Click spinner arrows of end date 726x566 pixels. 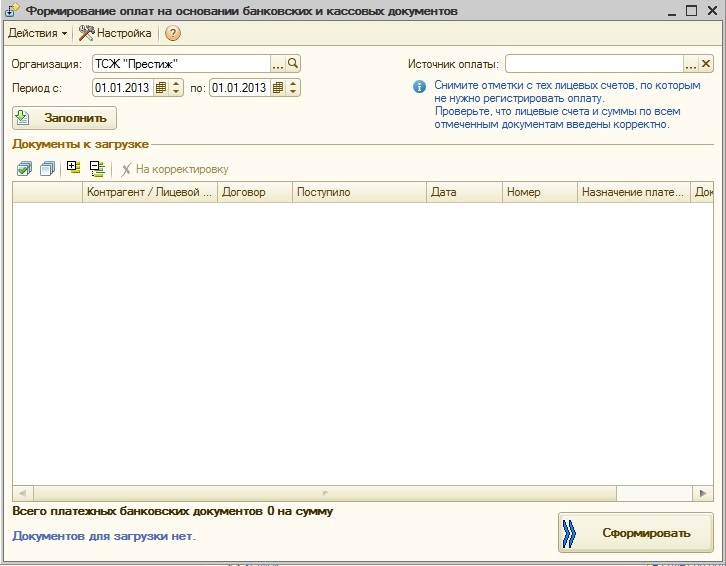pyautogui.click(x=293, y=88)
